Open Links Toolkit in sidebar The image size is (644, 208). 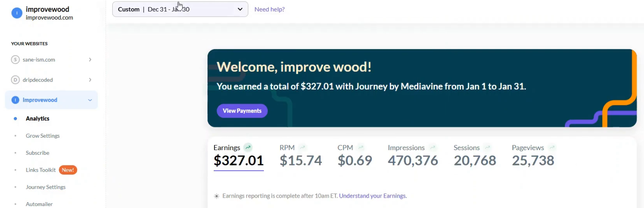(x=41, y=170)
